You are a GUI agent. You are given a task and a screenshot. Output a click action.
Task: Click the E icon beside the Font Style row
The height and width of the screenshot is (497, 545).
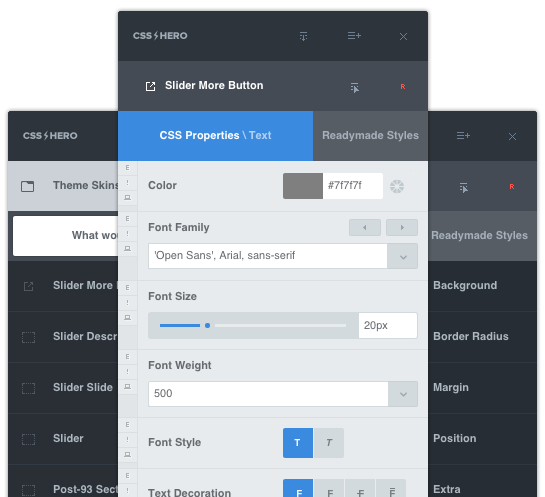(128, 425)
